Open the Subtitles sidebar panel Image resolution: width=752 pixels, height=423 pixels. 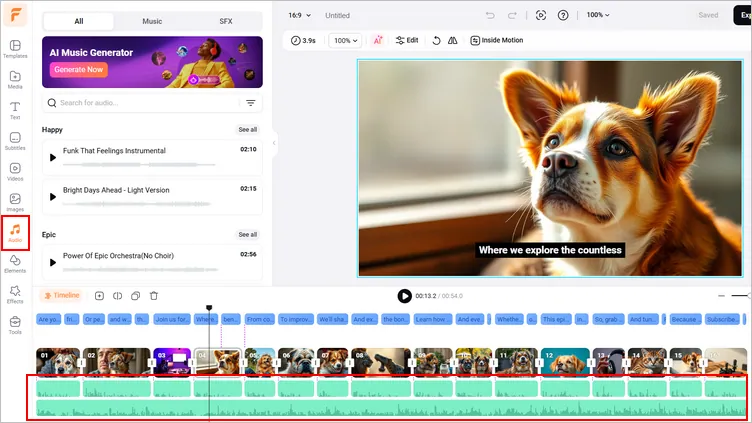15,141
